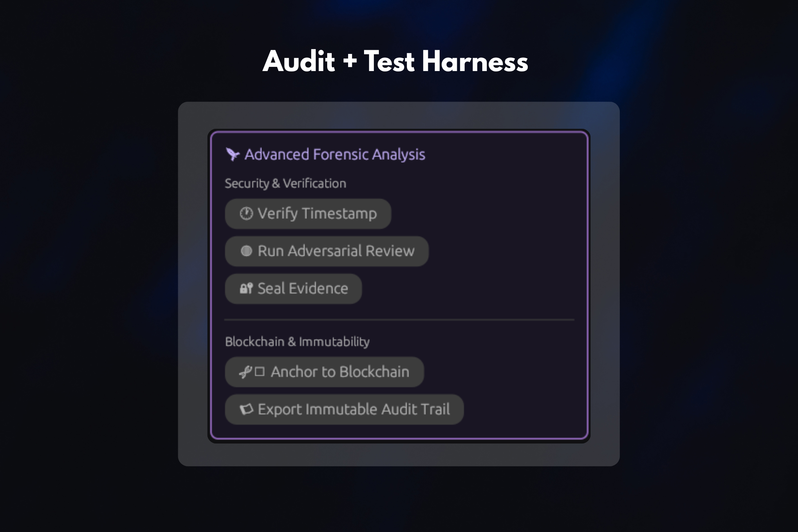Click the horizontal divider between the two sections
Image resolution: width=798 pixels, height=532 pixels.
click(399, 320)
